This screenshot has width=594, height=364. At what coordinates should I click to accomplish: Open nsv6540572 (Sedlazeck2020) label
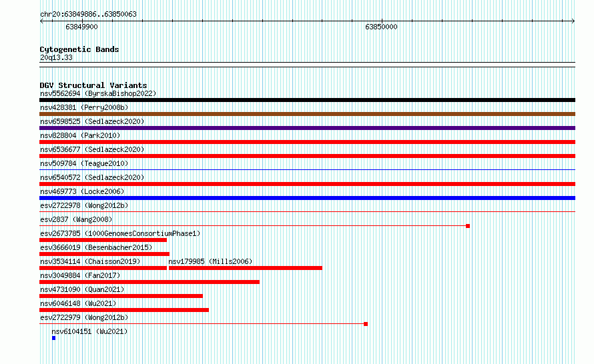click(92, 177)
